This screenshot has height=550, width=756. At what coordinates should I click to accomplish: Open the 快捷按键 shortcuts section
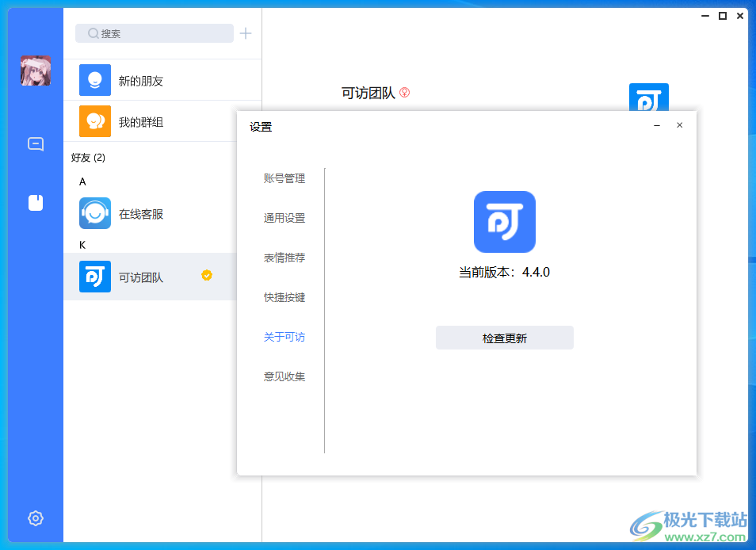284,297
